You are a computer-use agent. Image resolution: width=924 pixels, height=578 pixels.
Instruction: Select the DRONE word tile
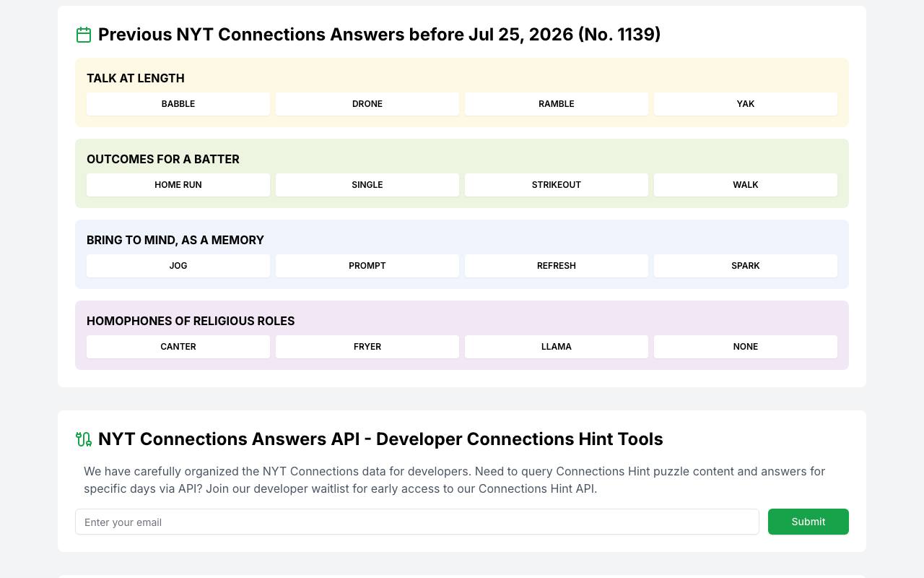[x=367, y=104]
